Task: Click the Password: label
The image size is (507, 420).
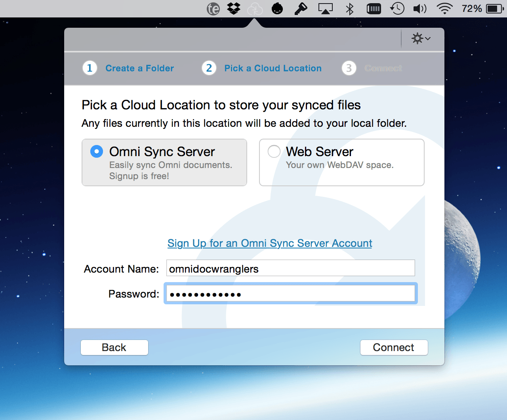Action: [x=134, y=294]
